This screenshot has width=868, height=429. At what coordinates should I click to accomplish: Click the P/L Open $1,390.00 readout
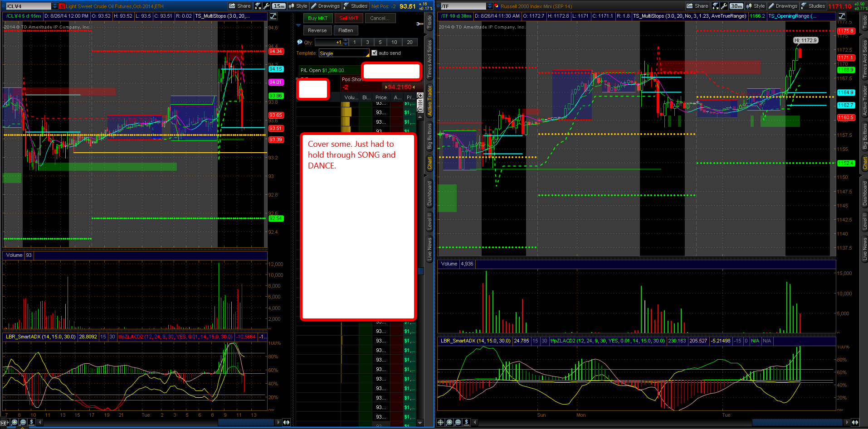322,70
